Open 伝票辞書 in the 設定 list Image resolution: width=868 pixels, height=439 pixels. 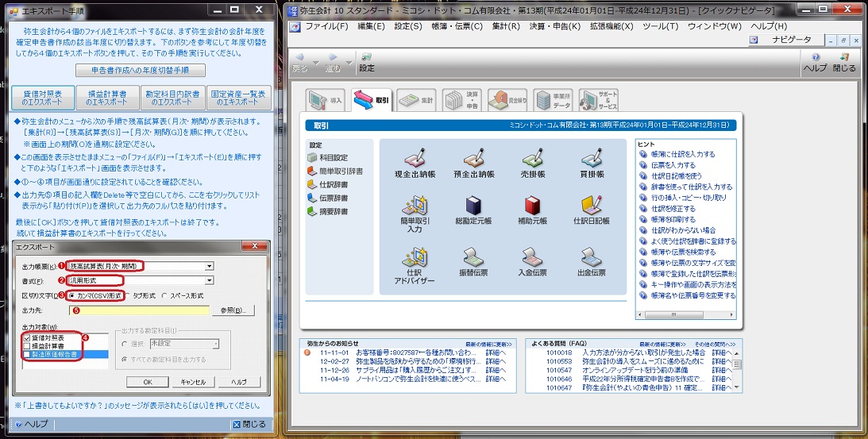pyautogui.click(x=328, y=198)
